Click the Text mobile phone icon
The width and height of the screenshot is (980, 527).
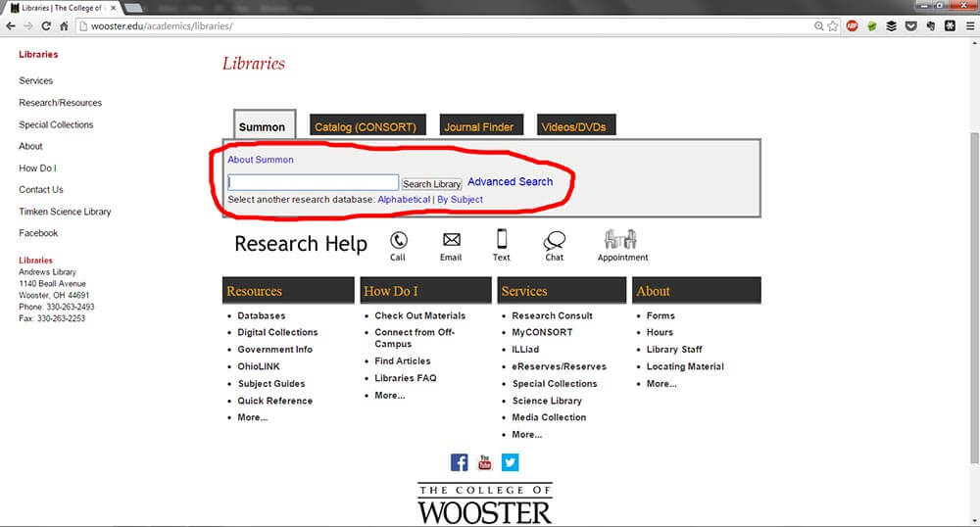[x=502, y=239]
